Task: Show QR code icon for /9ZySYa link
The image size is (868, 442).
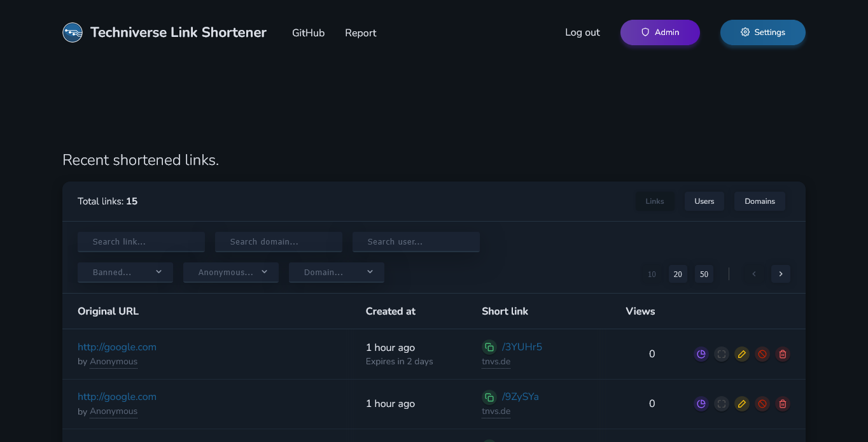Action: [722, 404]
